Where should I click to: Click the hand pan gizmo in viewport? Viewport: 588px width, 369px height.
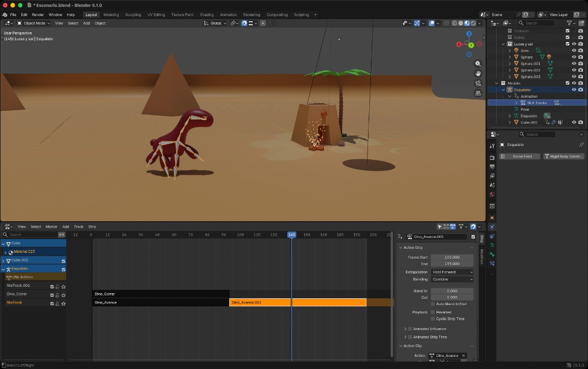coord(478,74)
